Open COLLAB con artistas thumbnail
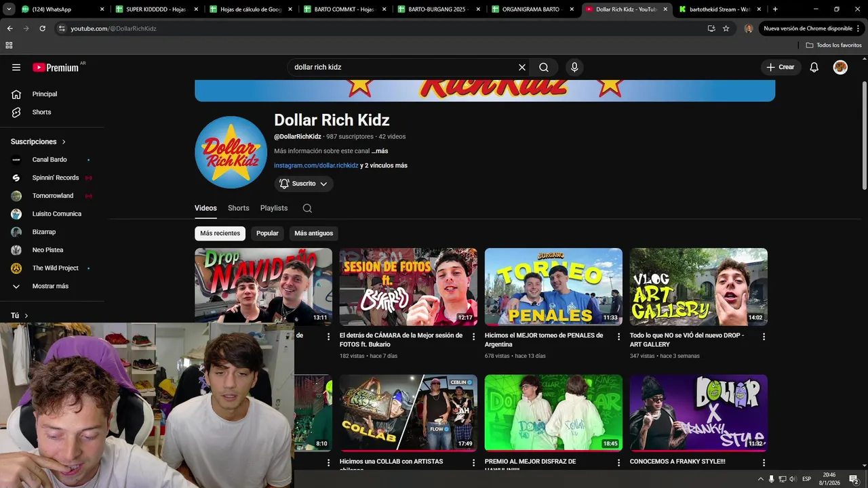The height and width of the screenshot is (488, 868). tap(408, 413)
